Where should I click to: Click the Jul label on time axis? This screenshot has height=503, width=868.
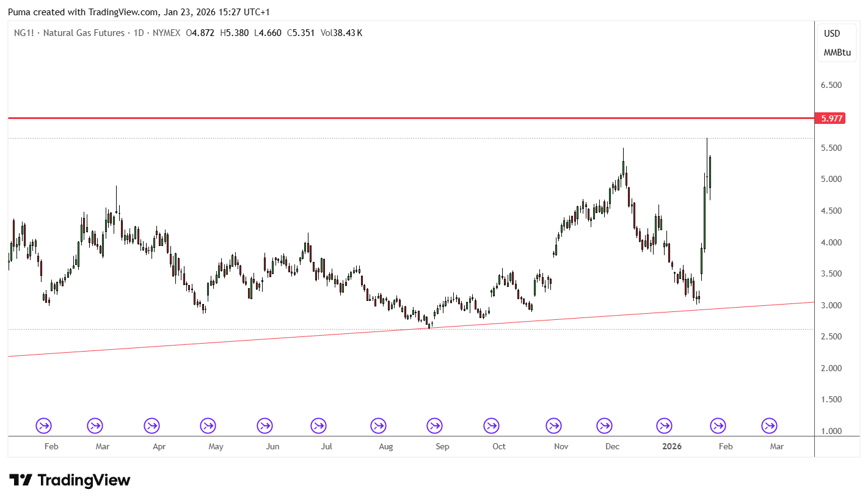tap(326, 446)
